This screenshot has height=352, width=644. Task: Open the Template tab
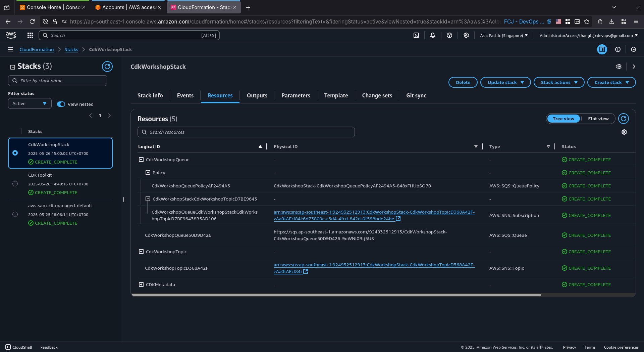336,95
